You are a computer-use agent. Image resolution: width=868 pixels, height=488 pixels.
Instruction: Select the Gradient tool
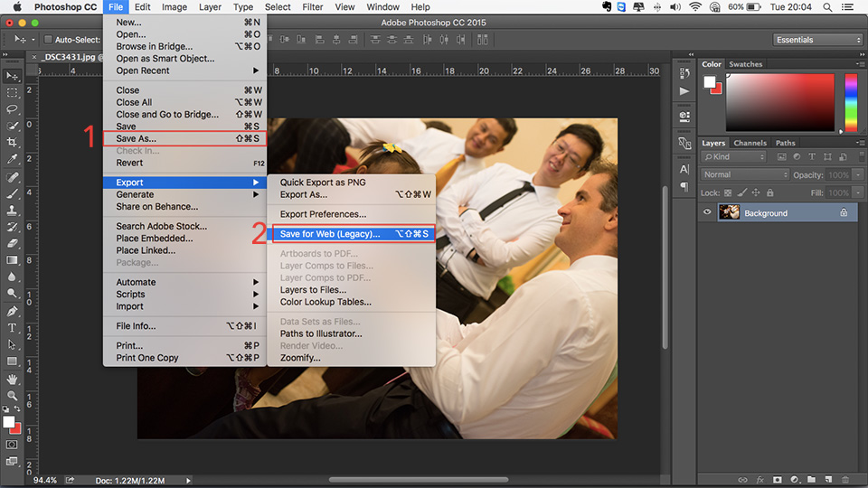(x=12, y=260)
